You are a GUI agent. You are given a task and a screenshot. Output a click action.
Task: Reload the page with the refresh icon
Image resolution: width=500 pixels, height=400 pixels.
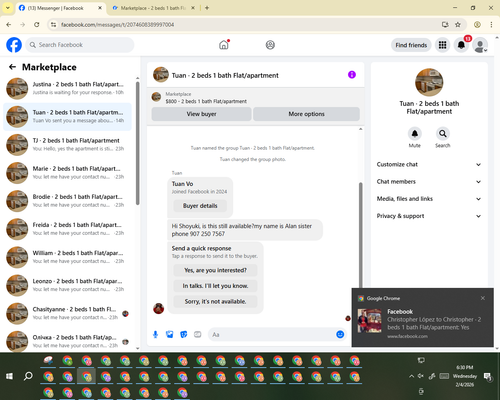point(37,25)
